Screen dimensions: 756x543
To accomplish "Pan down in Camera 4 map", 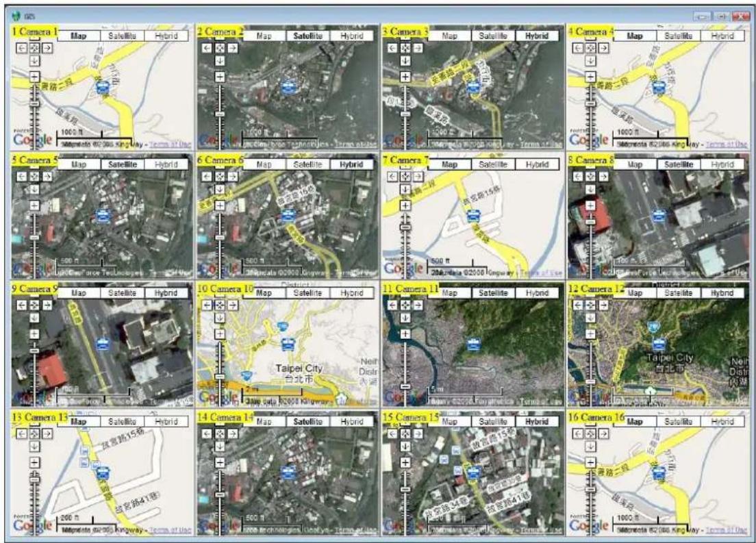I will click(590, 60).
